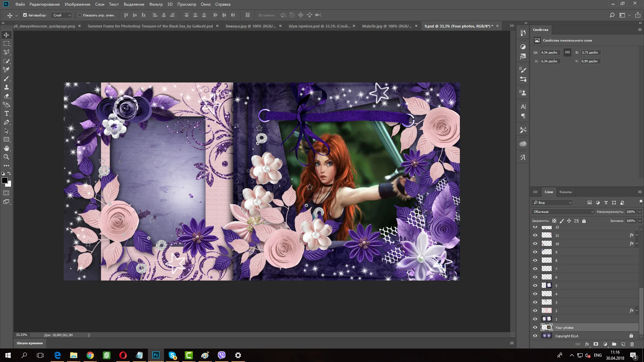The height and width of the screenshot is (362, 644).
Task: Open the Фильтр menu
Action: coord(156,4)
